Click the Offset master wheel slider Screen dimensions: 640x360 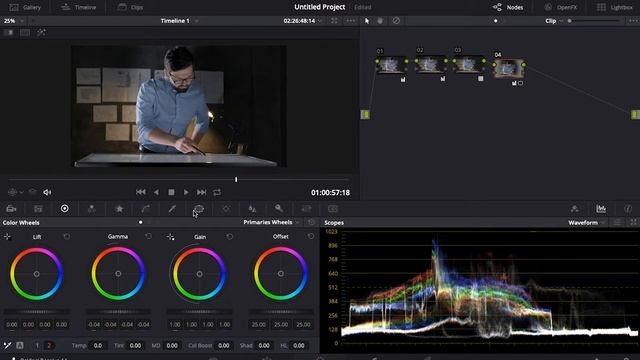click(281, 312)
